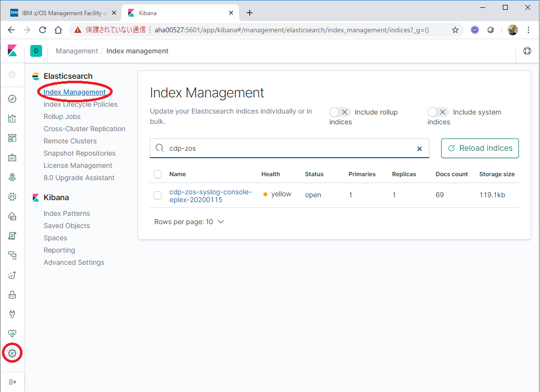Open Reporting under Kibana
The width and height of the screenshot is (540, 392).
click(59, 250)
